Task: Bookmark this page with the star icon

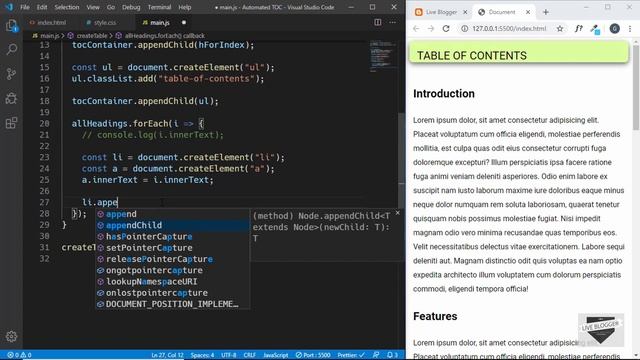Action: coord(560,29)
